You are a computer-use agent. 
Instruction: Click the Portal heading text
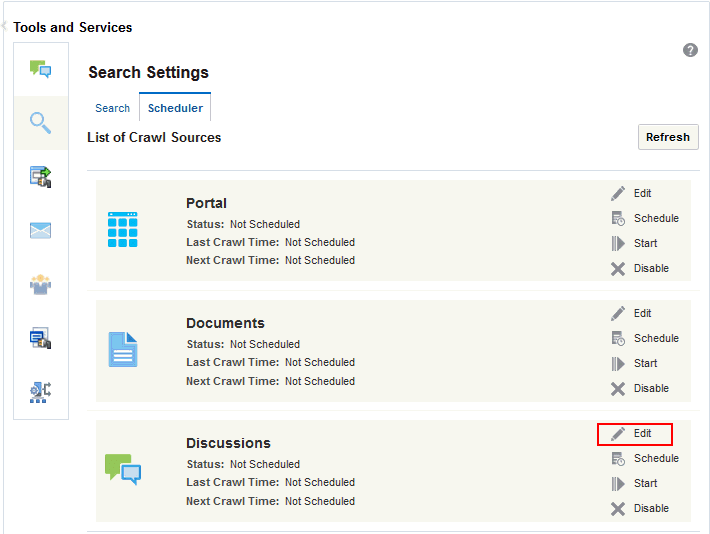[x=206, y=203]
